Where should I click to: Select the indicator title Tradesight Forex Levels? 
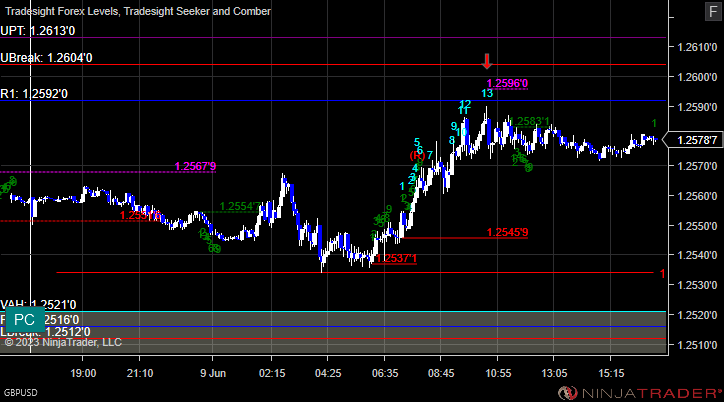pos(62,11)
